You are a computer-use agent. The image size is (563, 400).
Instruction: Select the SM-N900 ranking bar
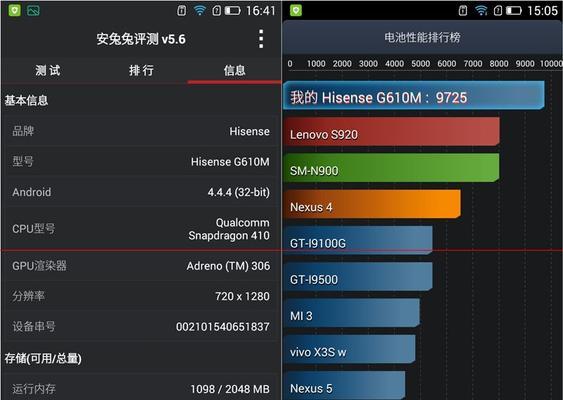(391, 168)
